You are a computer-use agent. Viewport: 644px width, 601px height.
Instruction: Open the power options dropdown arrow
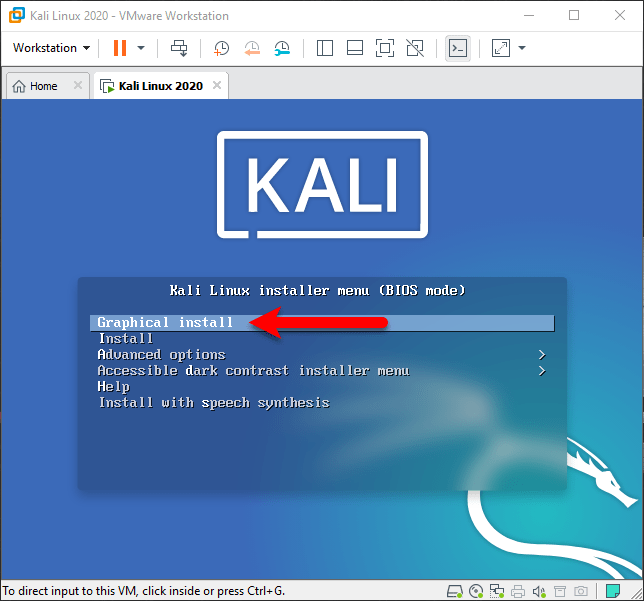[141, 48]
